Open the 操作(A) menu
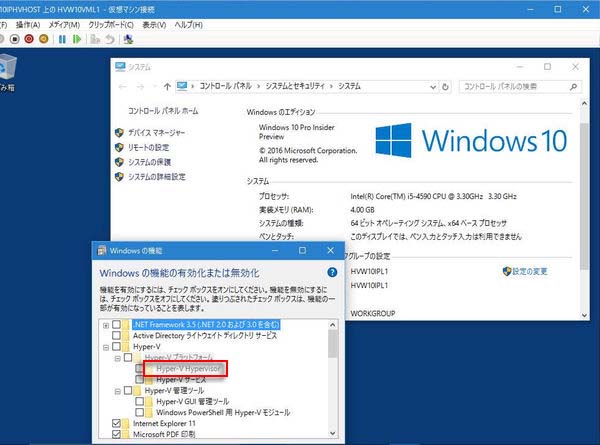The image size is (600, 445). [x=28, y=25]
